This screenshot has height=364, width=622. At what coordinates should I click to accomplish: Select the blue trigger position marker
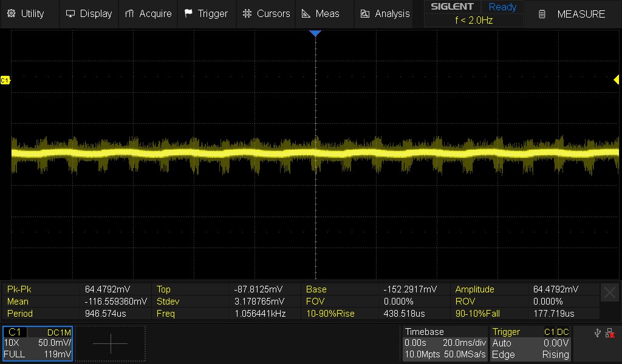pyautogui.click(x=315, y=33)
